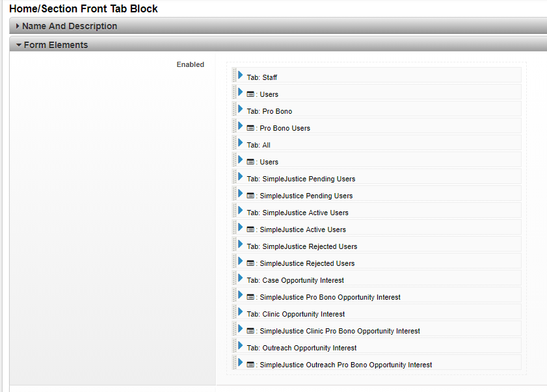Image resolution: width=547 pixels, height=392 pixels.
Task: Click list icon beside ': SimpleJustice Active Users'
Action: (x=250, y=229)
